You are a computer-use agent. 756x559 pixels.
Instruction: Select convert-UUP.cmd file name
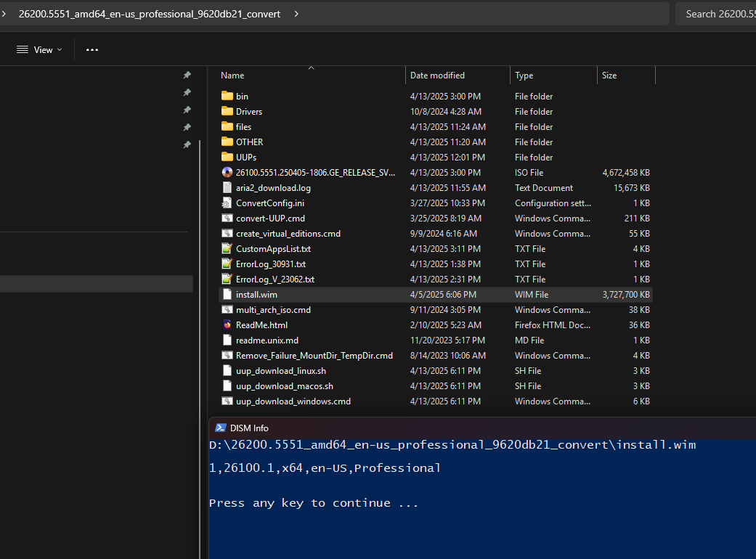pyautogui.click(x=270, y=219)
